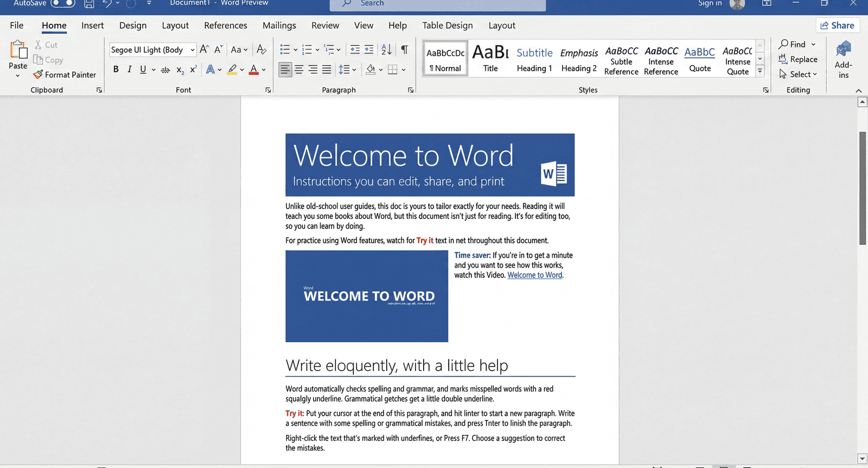
Task: Open the Change Case dropdown
Action: [239, 49]
